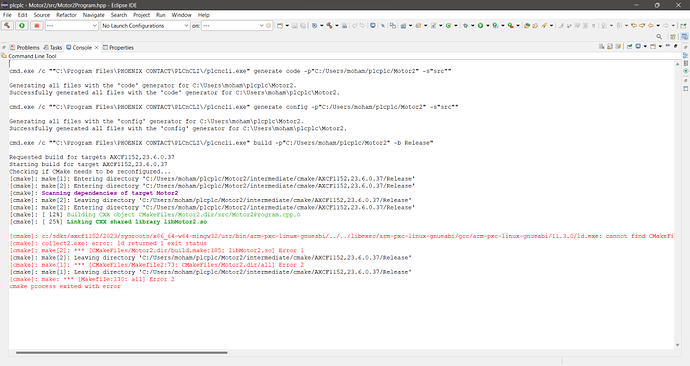Click 'Linking CXX shared library libMotor2.so' line
This screenshot has height=366, width=690.
[137, 222]
